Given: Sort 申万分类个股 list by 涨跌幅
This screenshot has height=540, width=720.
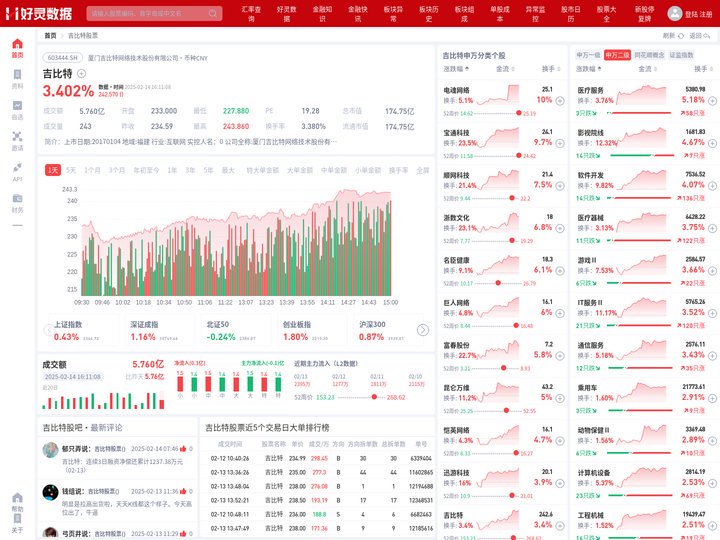Looking at the screenshot, I should 456,69.
